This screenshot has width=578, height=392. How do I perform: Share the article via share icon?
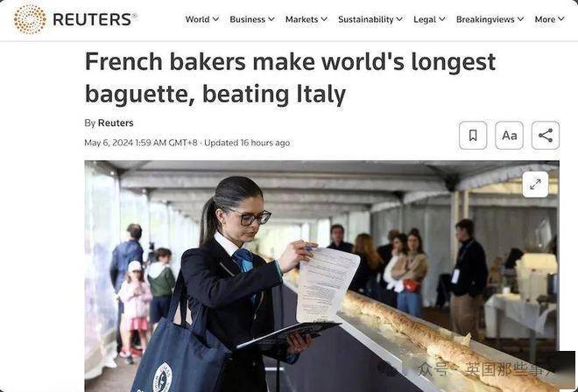click(x=546, y=136)
